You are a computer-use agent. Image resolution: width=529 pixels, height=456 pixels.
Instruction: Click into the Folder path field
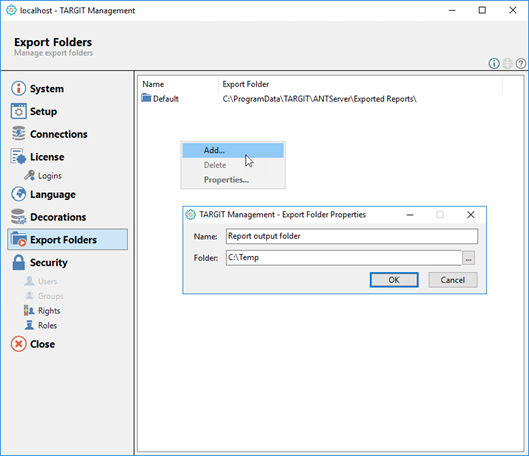point(344,258)
